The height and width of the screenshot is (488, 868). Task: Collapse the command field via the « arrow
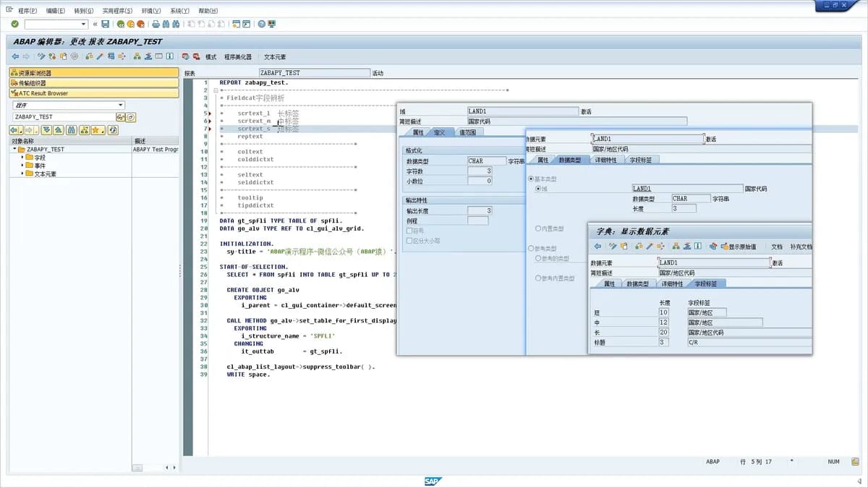point(95,24)
